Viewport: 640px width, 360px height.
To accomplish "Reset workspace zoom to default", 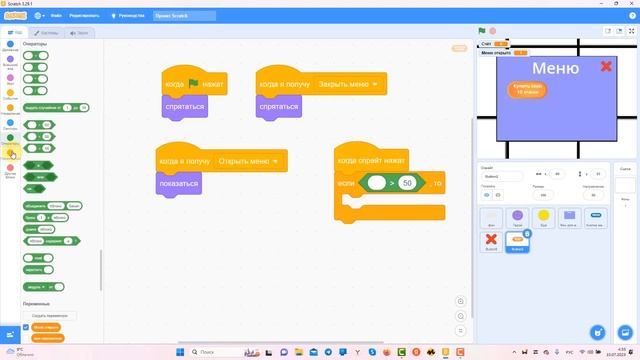I will pyautogui.click(x=460, y=331).
